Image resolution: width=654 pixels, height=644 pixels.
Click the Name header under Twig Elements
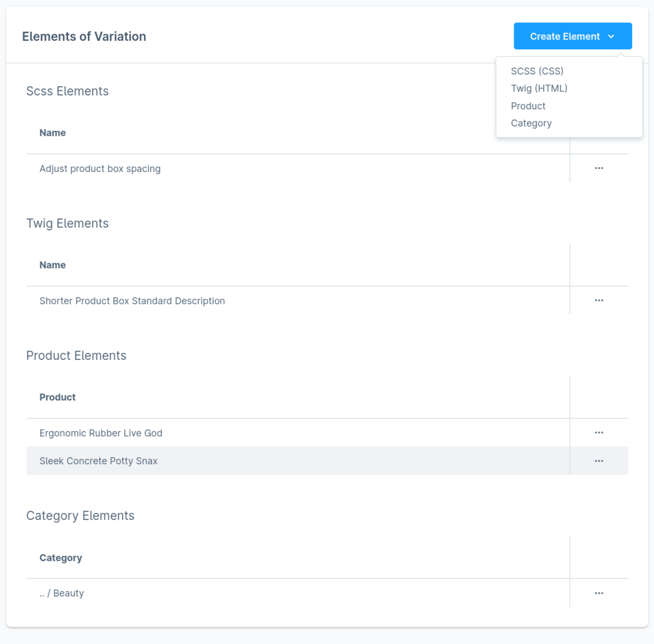[x=52, y=265]
